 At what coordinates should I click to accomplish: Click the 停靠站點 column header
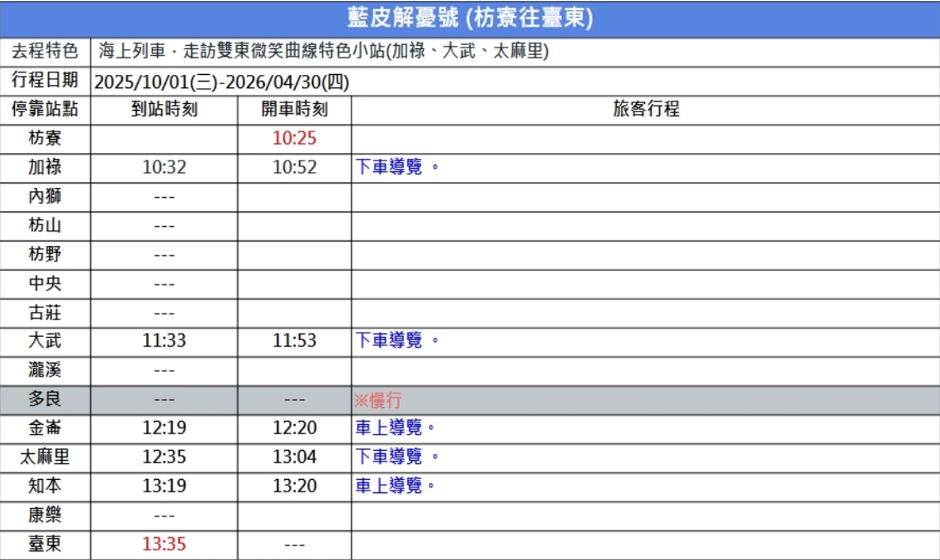coord(45,109)
